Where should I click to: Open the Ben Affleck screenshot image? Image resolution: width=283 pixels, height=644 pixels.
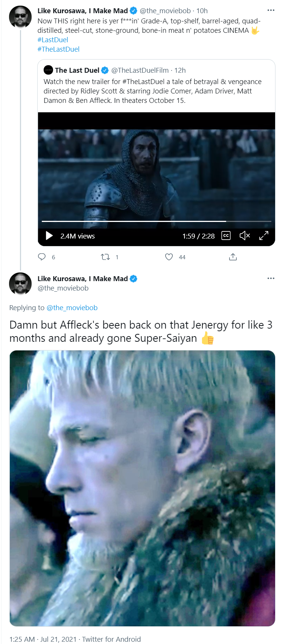point(142,488)
